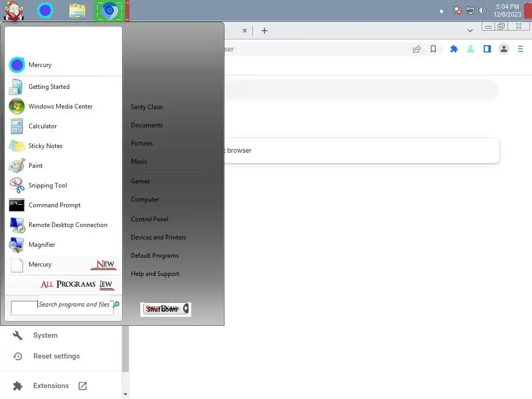This screenshot has height=399, width=532.
Task: Open Remote Desktop Connection
Action: [x=63, y=225]
